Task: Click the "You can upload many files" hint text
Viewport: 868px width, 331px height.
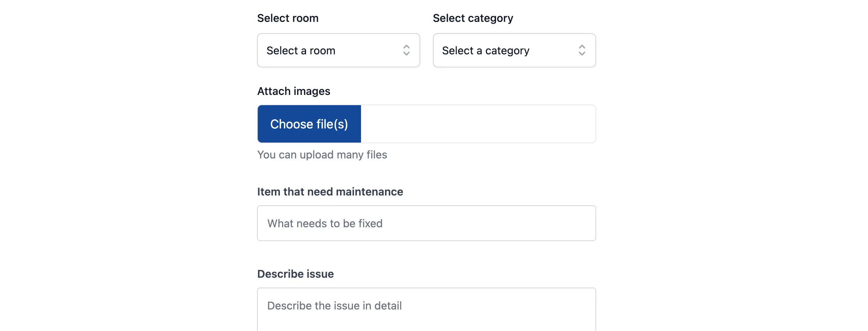Action: 322,155
